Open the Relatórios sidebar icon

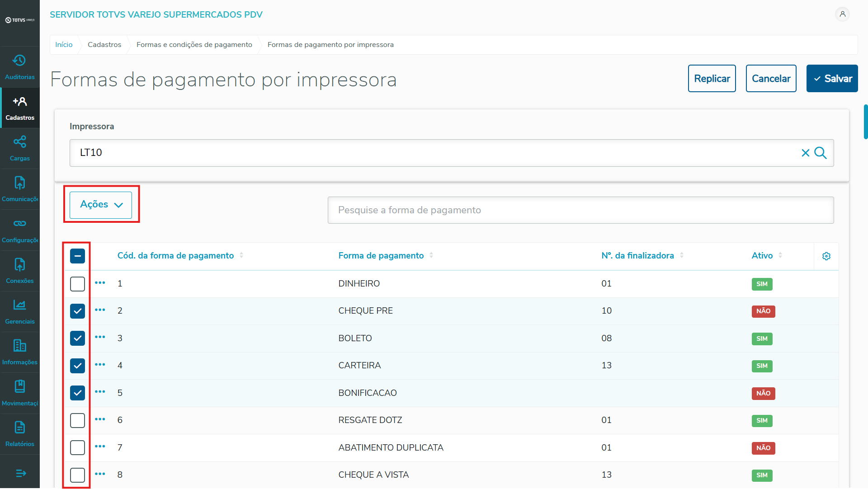(x=19, y=428)
